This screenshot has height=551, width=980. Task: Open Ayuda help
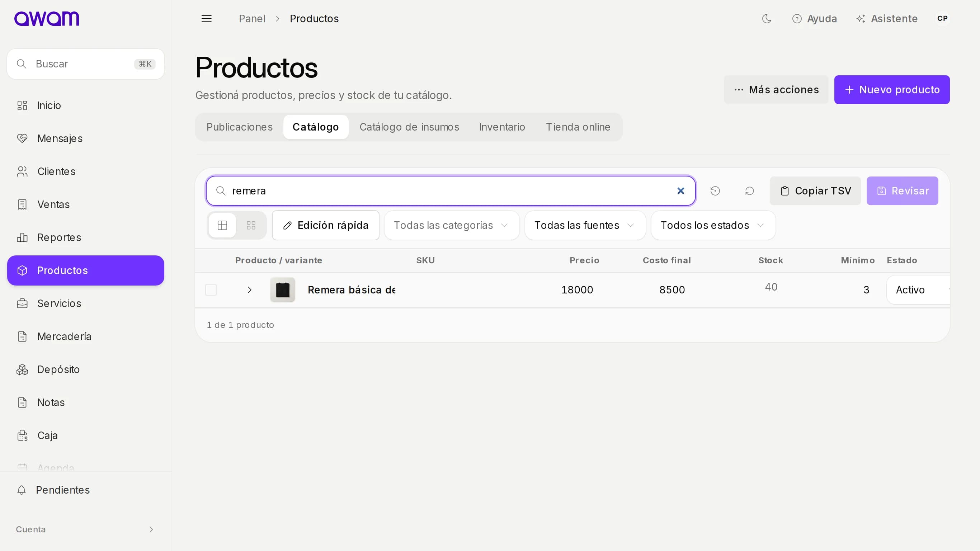tap(815, 19)
